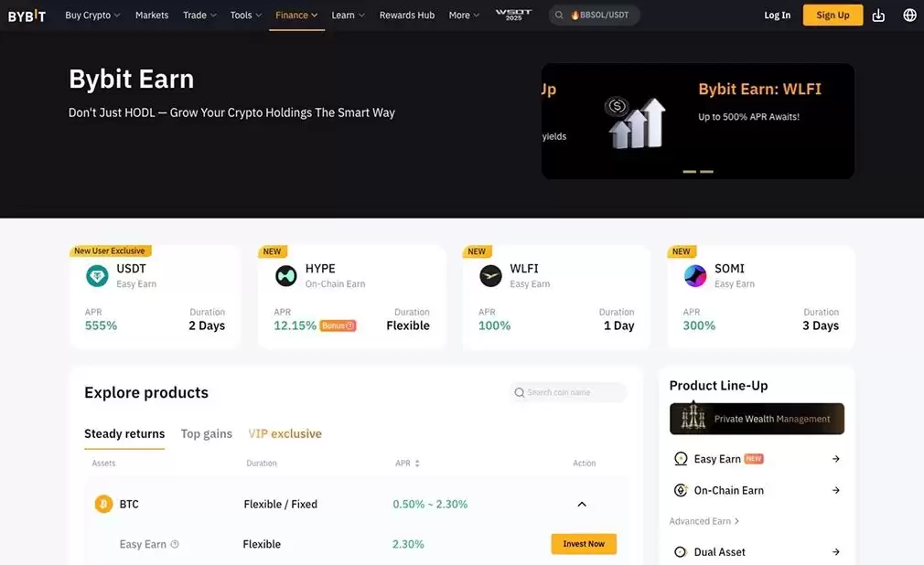Select the second banner carousel dot
Screen dimensions: 924x565
click(x=705, y=170)
